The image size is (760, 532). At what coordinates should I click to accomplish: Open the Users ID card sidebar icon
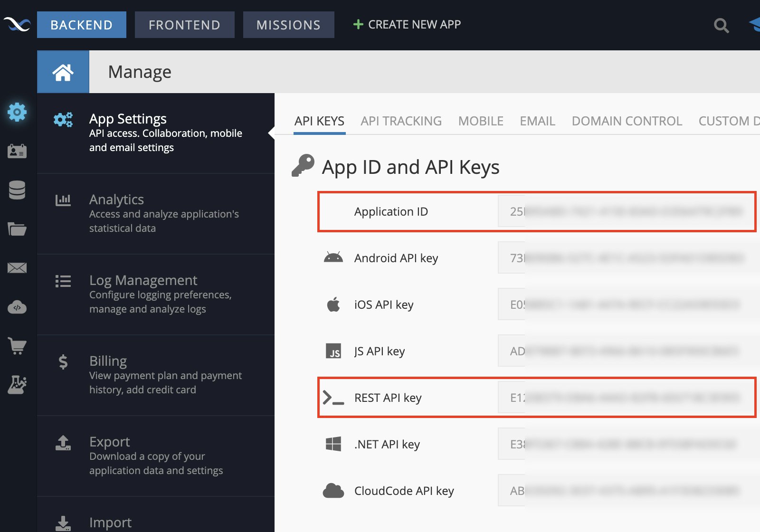point(17,151)
